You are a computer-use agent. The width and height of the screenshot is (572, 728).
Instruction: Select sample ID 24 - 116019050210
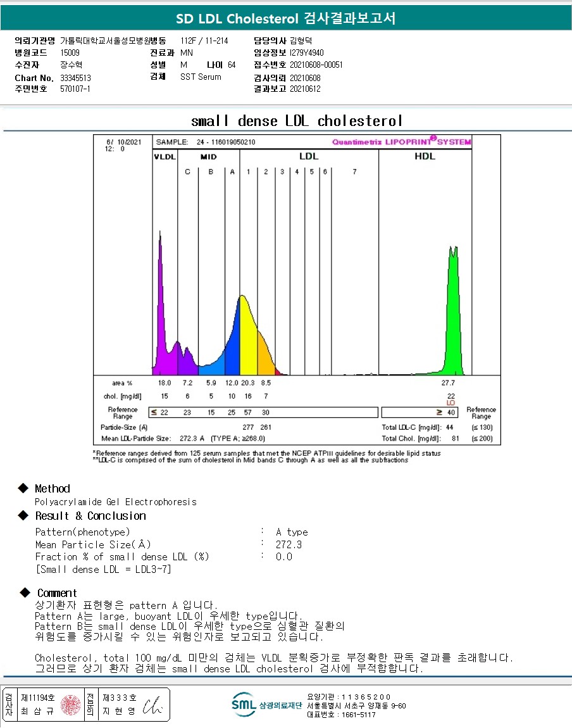pos(226,142)
